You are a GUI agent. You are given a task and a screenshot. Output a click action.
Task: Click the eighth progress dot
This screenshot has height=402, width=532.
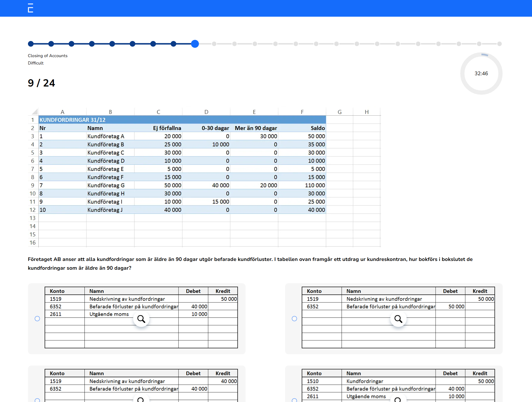coord(173,44)
